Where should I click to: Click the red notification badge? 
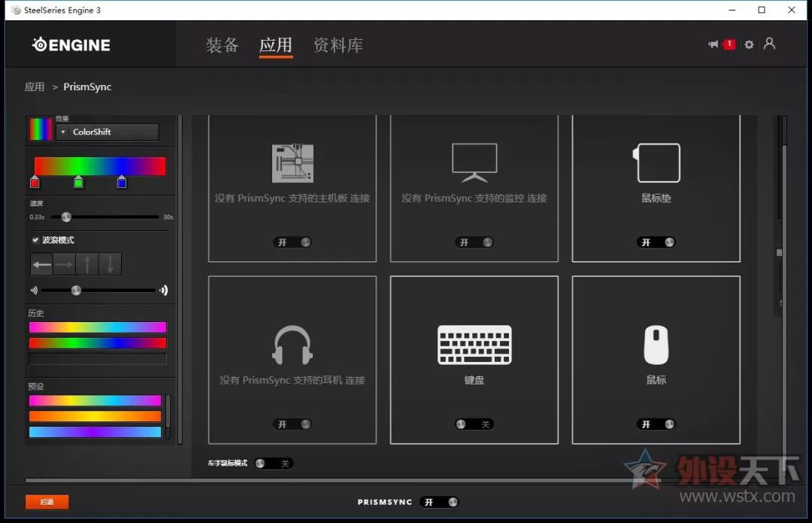click(x=729, y=44)
